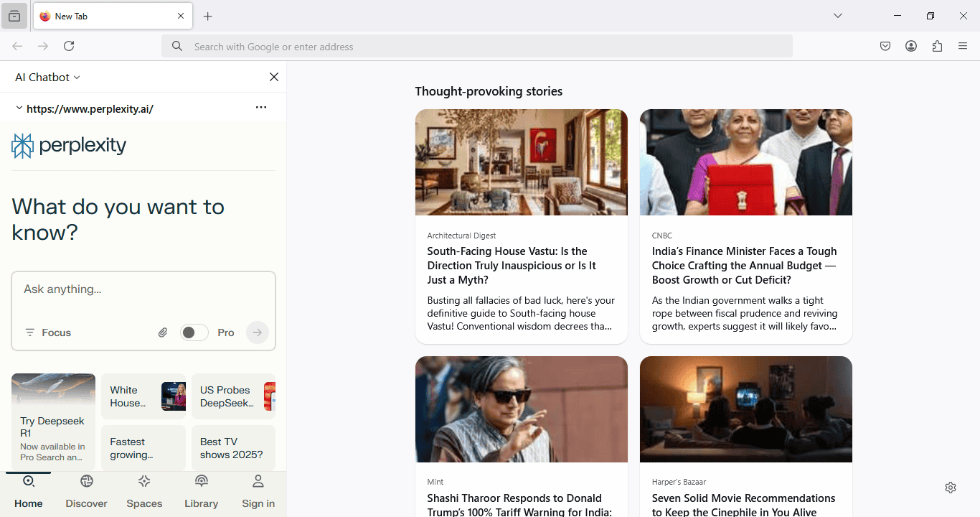Select the Fastest growing suggestion
Viewport: 980px width, 517px height.
(143, 448)
